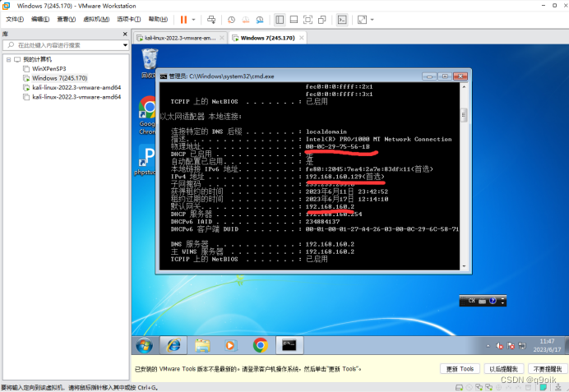Click the stretch guest display icon
Screen dimensions: 569x392
(362, 20)
